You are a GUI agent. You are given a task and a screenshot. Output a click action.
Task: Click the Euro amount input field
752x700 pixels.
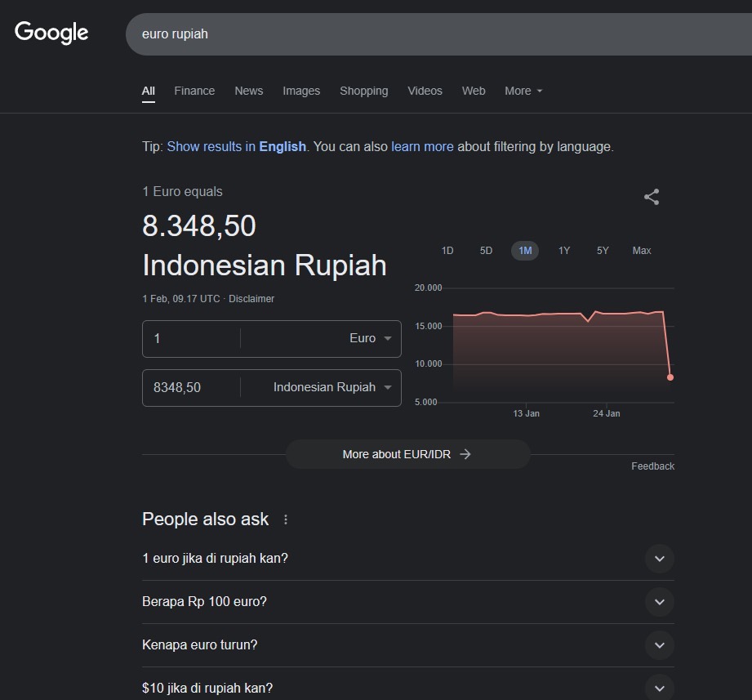[192, 338]
